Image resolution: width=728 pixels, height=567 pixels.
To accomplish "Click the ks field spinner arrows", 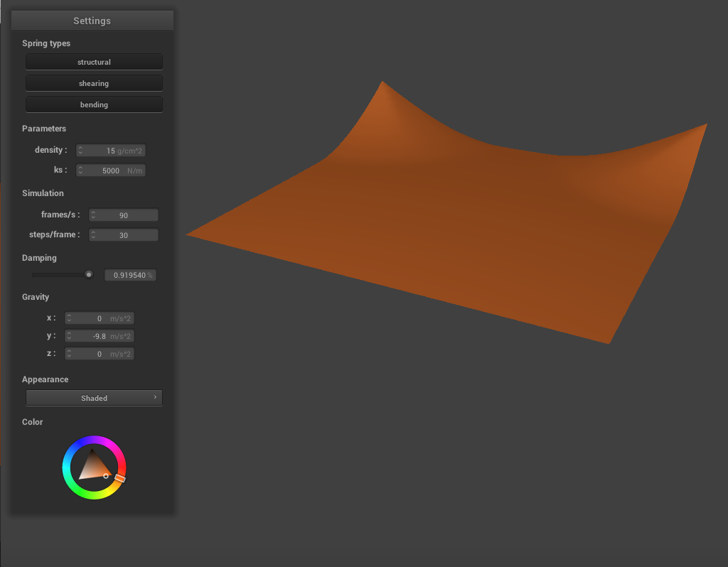I will [x=80, y=171].
